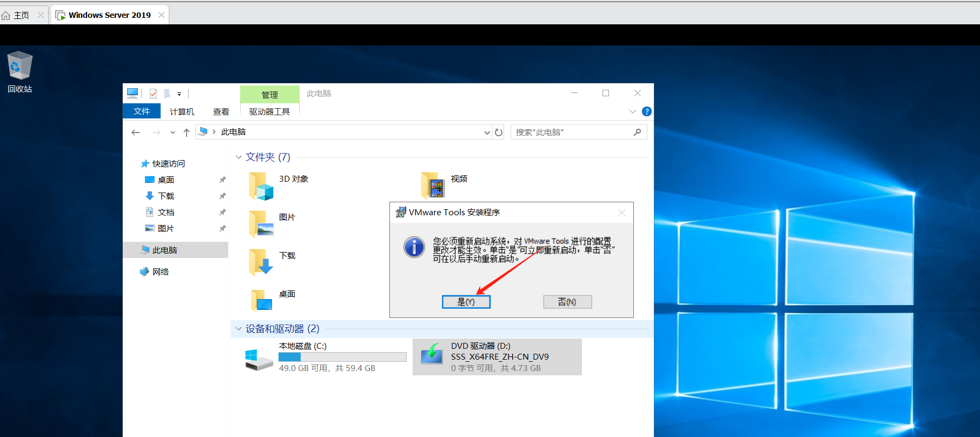Select the 下载 folder icon in the main pane
The height and width of the screenshot is (437, 980).
[261, 262]
